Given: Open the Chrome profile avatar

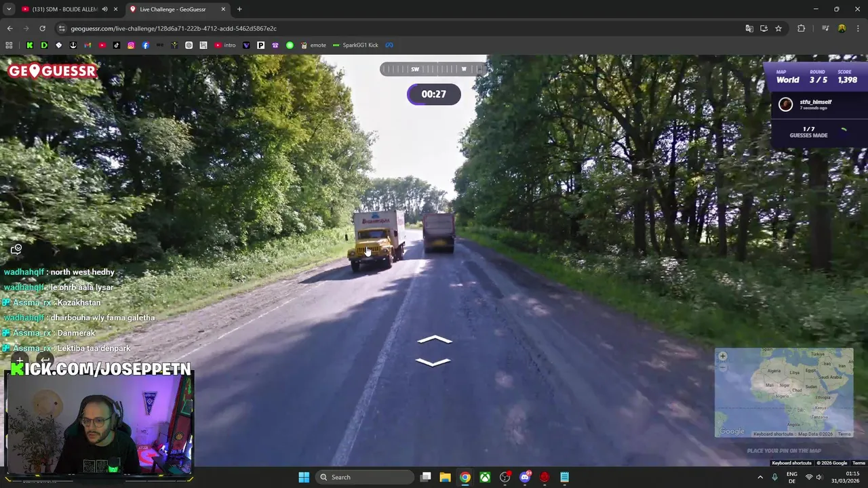Looking at the screenshot, I should click(842, 28).
